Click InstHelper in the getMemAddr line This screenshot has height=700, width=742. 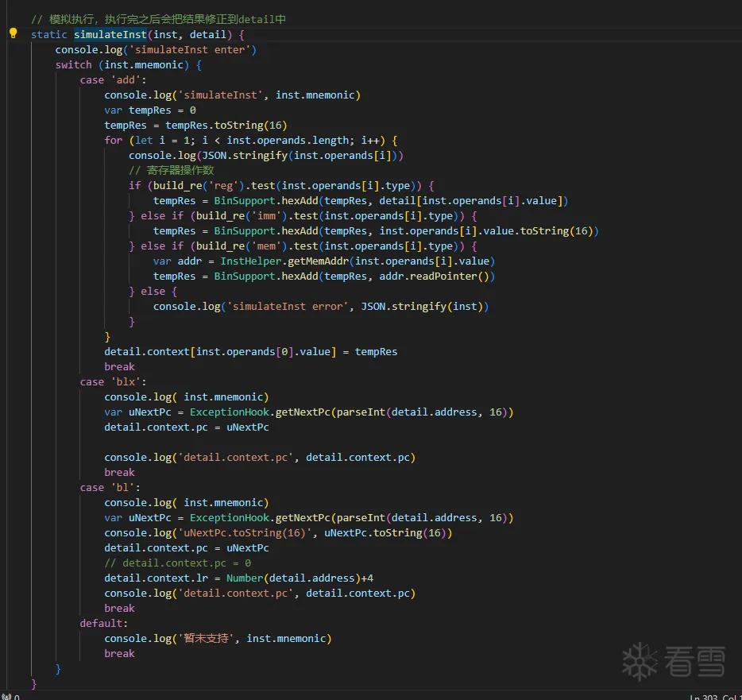251,261
